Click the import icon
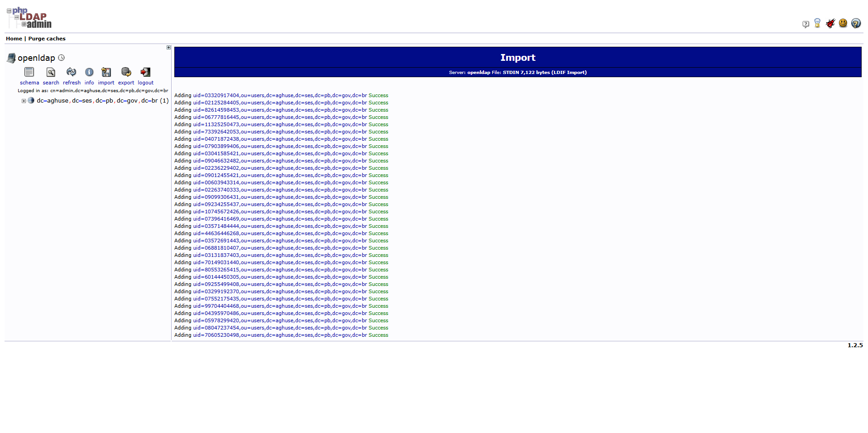This screenshot has width=868, height=433. click(x=106, y=72)
